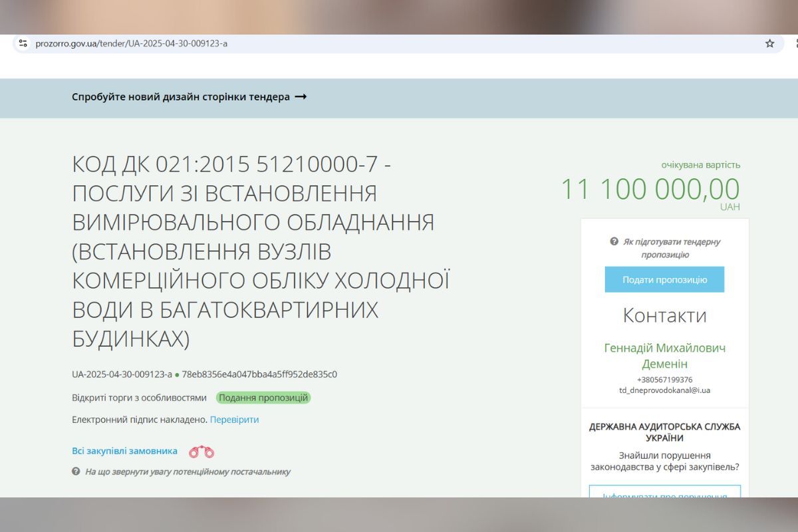Click the tender hash 78eb8356e4a047bba4a5ff952de835c0

259,374
